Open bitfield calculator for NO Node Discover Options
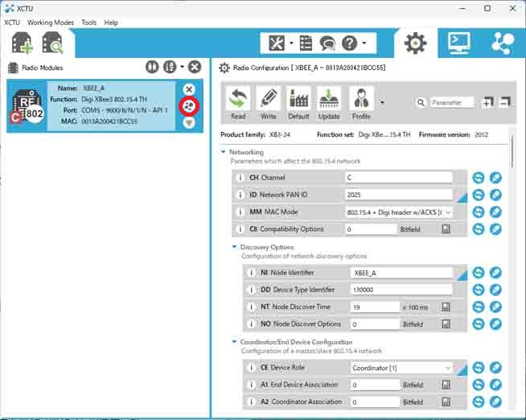This screenshot has width=526, height=420. point(446,324)
